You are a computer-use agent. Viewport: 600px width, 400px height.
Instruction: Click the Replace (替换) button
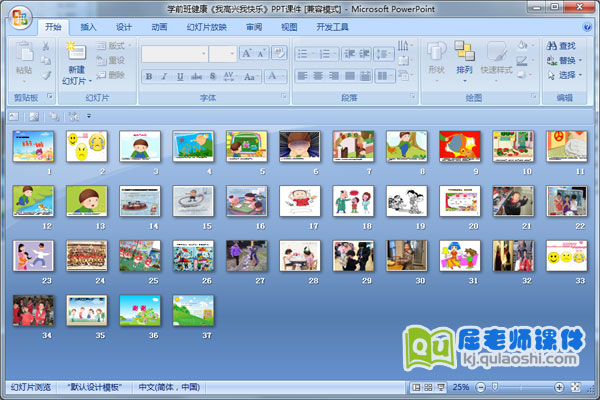[566, 60]
